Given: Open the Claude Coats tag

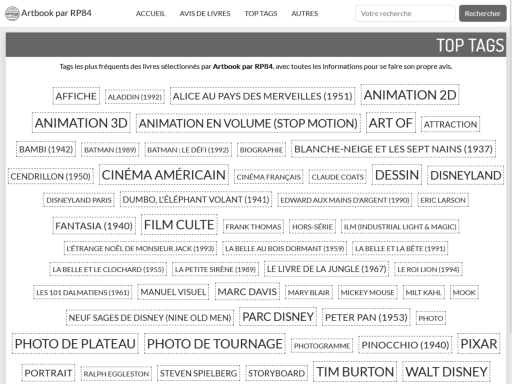Looking at the screenshot, I should click(x=338, y=177).
